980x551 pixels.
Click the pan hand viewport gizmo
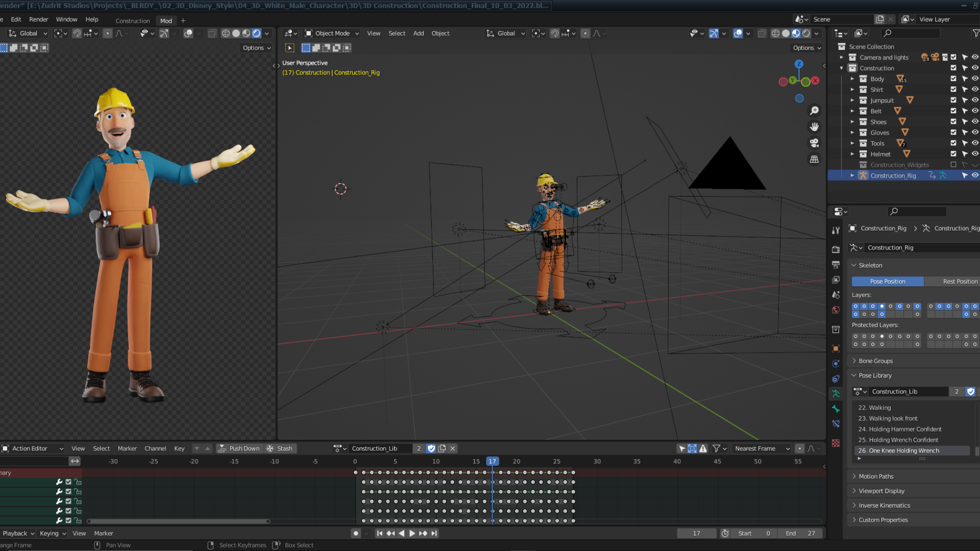[814, 127]
